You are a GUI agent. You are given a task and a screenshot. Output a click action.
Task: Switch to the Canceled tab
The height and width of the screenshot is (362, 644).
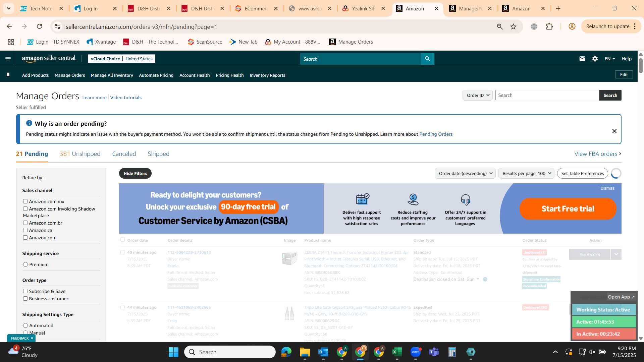[124, 154]
